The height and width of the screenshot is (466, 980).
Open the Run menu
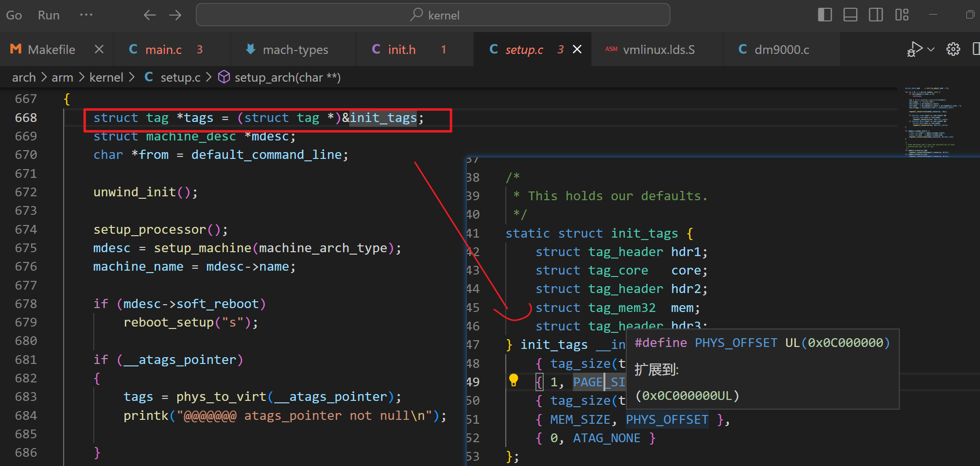click(49, 15)
